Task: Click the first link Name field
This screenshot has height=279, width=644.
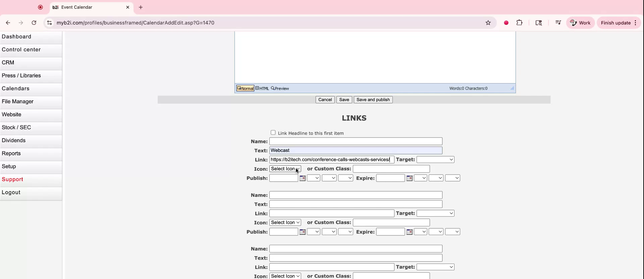Action: coord(356,142)
